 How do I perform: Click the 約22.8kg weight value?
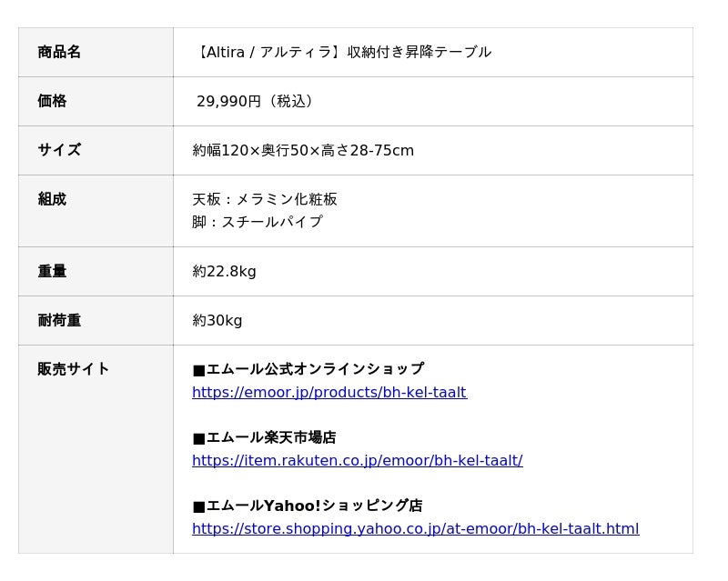[x=224, y=271]
